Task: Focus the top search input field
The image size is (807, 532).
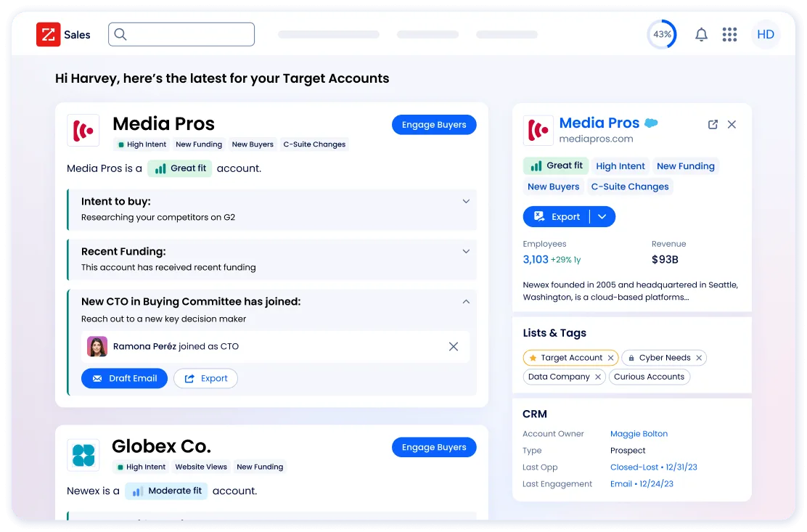Action: coord(181,34)
